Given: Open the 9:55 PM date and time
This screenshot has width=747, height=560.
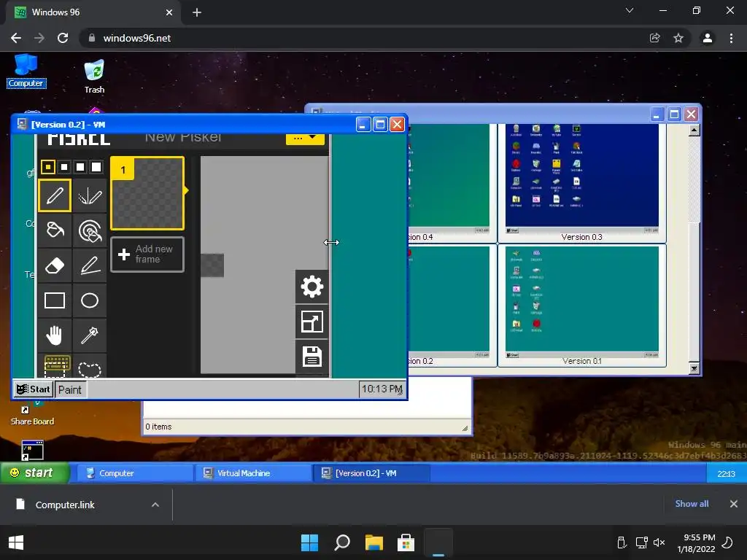Looking at the screenshot, I should pyautogui.click(x=697, y=542).
